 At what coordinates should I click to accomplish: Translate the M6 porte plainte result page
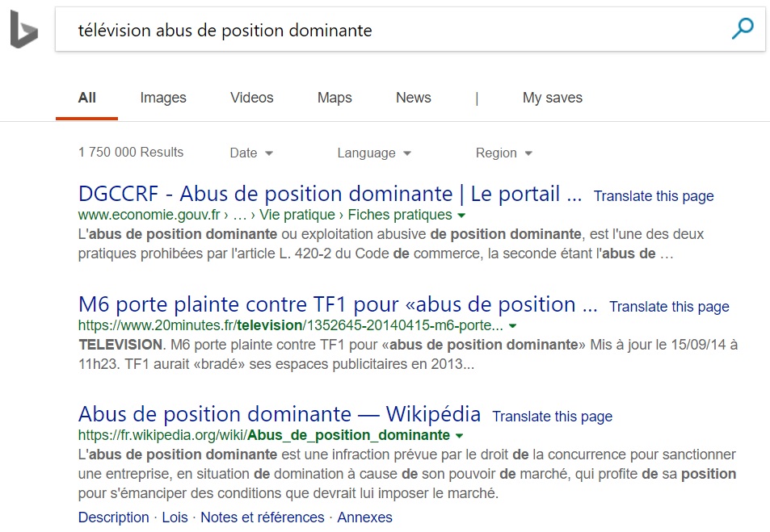(x=669, y=307)
